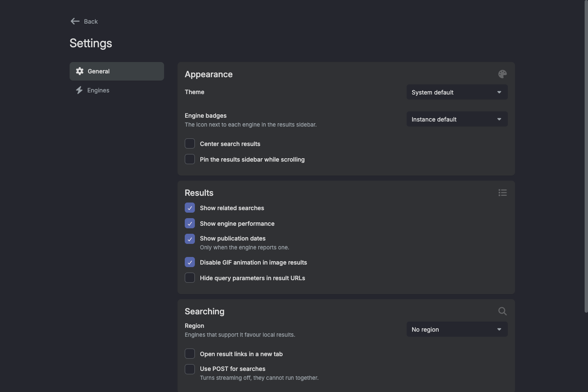Toggle Show publication dates checkbox
This screenshot has height=392, width=588.
[190, 239]
